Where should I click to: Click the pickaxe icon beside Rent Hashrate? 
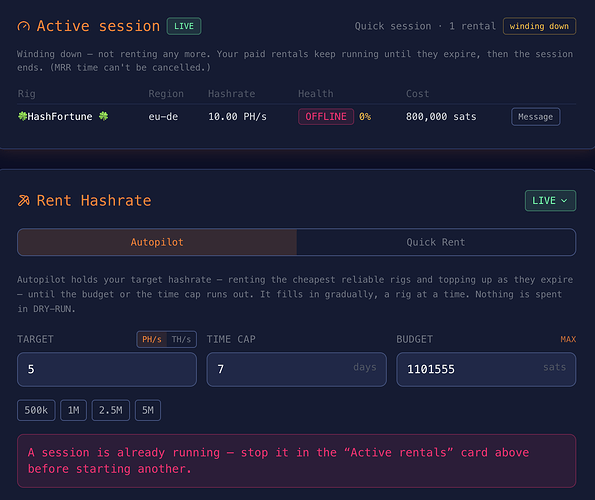pos(24,200)
